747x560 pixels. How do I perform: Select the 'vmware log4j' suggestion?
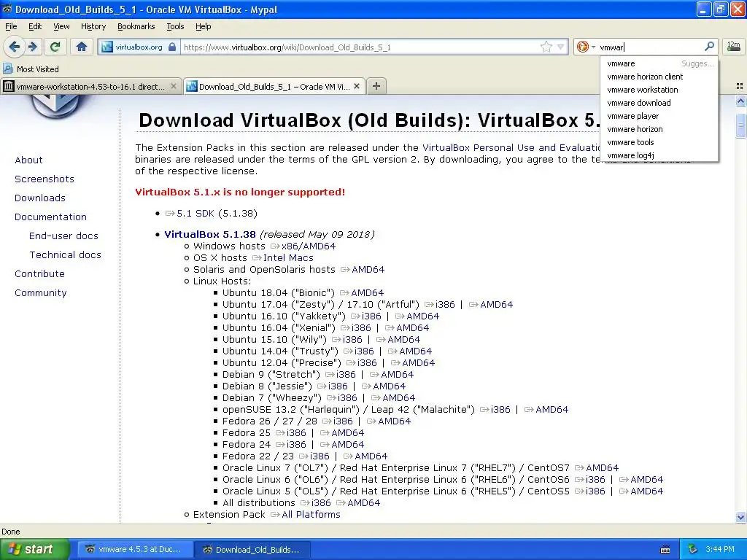(659, 155)
